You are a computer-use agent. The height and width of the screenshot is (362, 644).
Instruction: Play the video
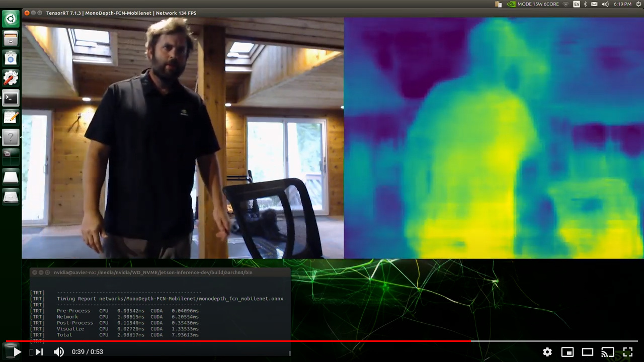[17, 352]
